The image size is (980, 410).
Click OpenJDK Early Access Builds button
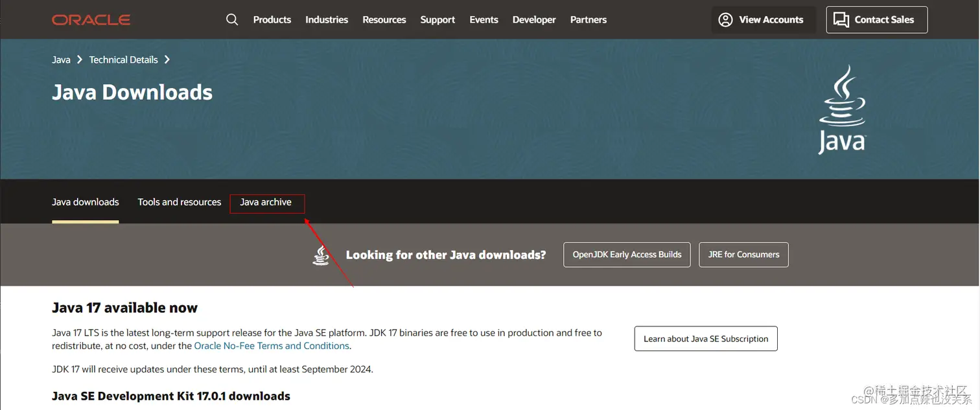pyautogui.click(x=627, y=255)
